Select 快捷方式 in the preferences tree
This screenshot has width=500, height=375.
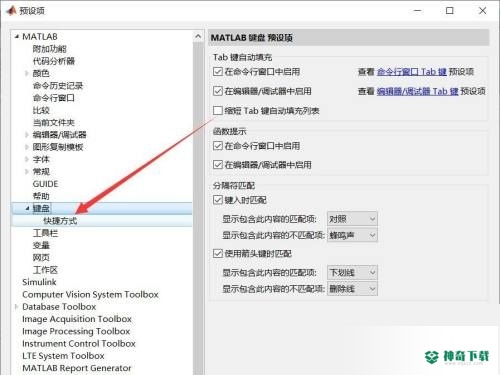click(60, 221)
